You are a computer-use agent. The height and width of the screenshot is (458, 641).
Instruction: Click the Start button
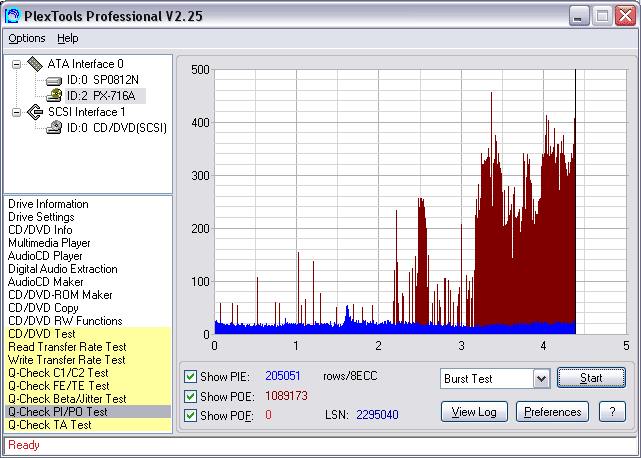591,378
